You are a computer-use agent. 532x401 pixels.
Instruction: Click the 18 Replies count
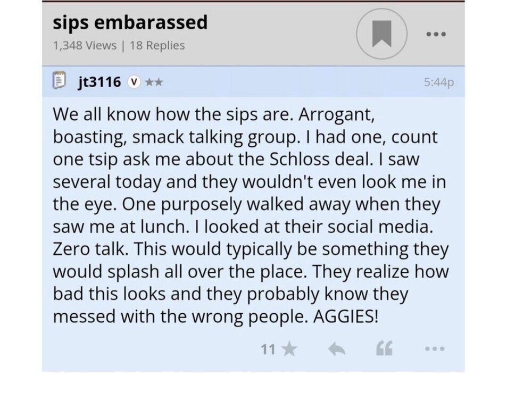coord(157,46)
